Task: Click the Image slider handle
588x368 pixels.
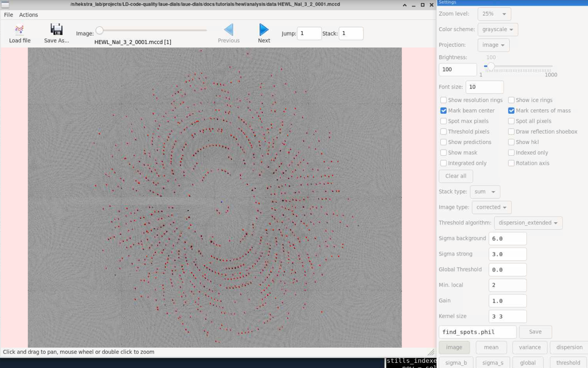Action: [100, 30]
